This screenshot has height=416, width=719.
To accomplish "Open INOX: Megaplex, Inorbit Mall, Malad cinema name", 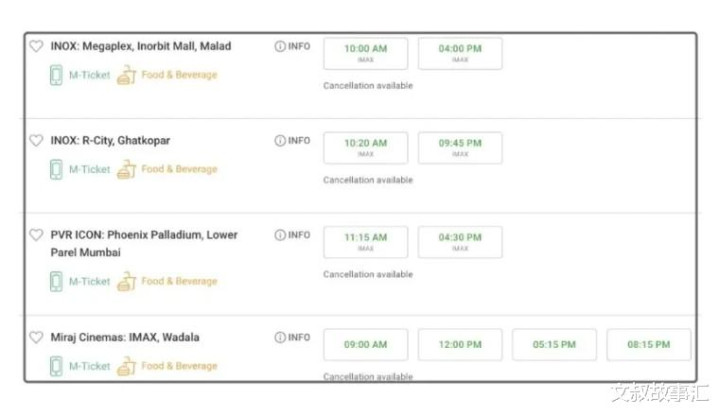I will click(141, 46).
